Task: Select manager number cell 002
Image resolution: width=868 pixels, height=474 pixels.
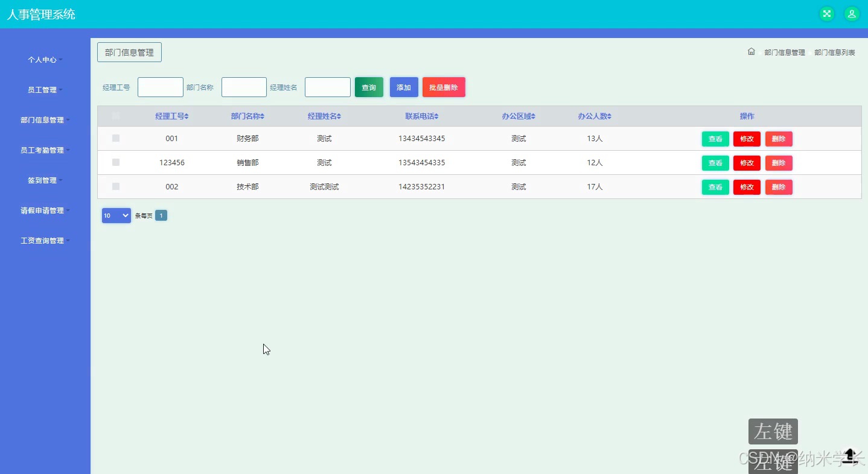Action: coord(172,187)
